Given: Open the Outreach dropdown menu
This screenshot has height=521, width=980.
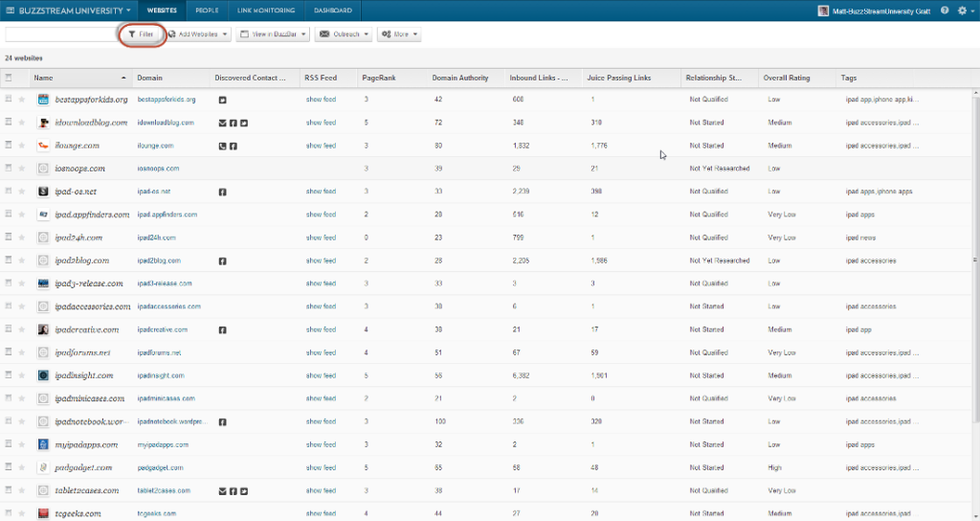Looking at the screenshot, I should (344, 34).
